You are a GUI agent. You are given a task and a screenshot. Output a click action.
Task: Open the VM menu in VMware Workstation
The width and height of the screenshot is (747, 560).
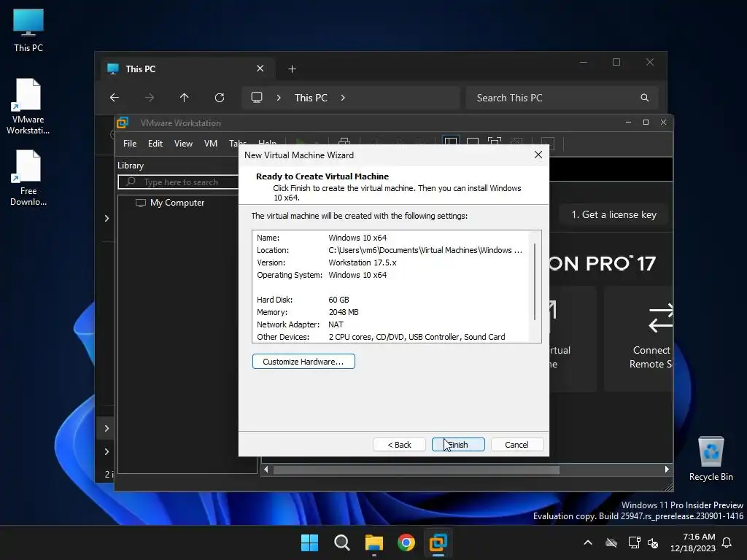pyautogui.click(x=211, y=144)
